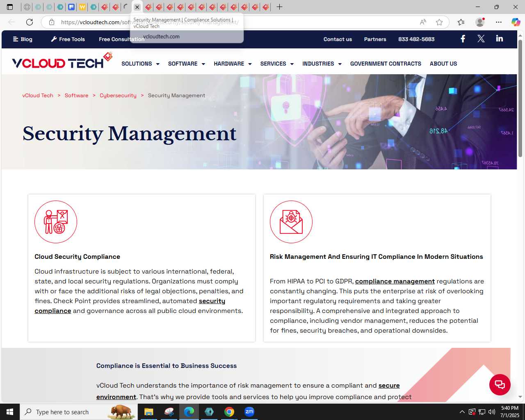Click the Risk Management envelope bug icon
The width and height of the screenshot is (525, 420).
click(x=291, y=222)
